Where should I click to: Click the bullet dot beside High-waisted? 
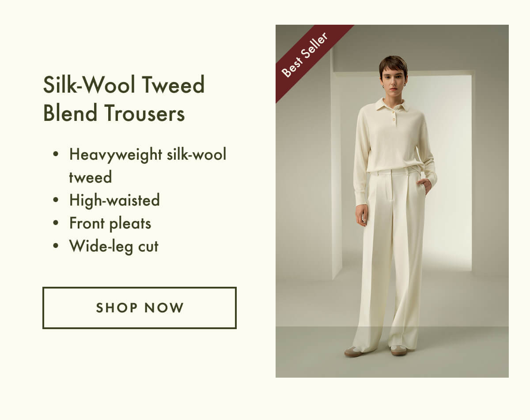click(x=56, y=201)
